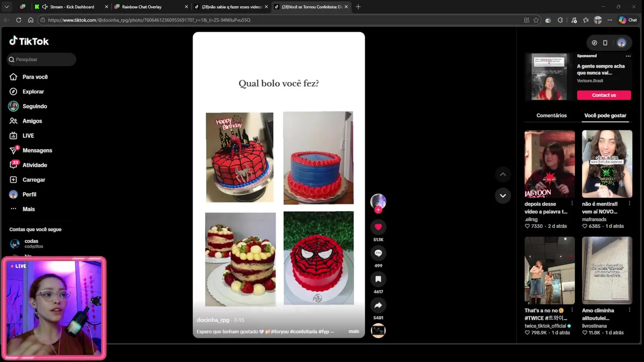
Task: Expand the caption with mais
Action: (354, 331)
